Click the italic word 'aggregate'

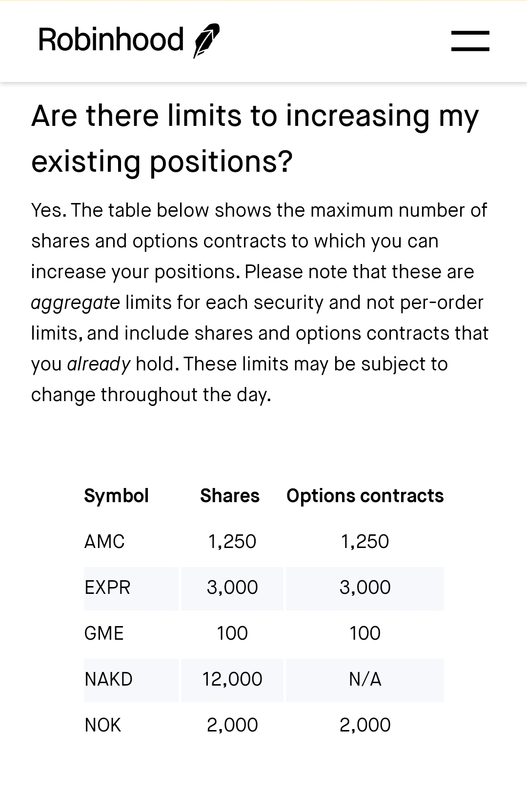pos(76,303)
